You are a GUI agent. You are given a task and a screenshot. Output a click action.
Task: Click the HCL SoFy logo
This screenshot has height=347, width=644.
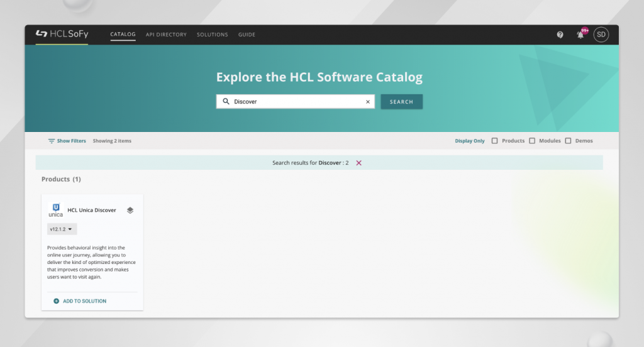[62, 34]
